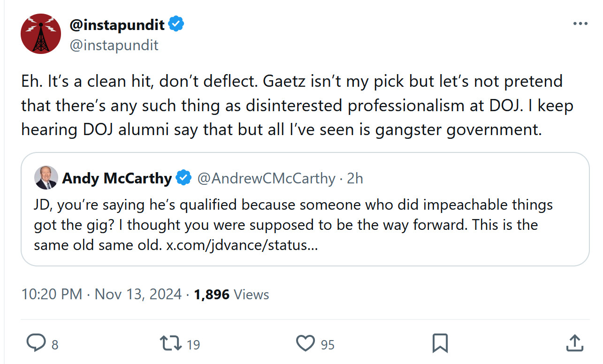Open the bold @instapundit display name
The image size is (603, 364).
point(117,24)
